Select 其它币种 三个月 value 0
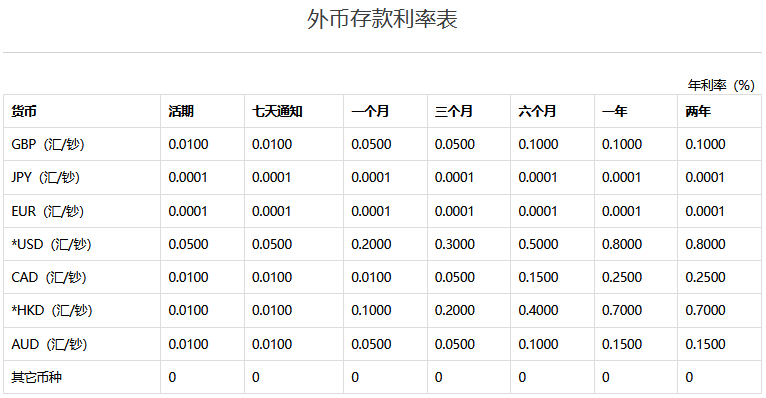Image resolution: width=766 pixels, height=398 pixels. tap(439, 377)
